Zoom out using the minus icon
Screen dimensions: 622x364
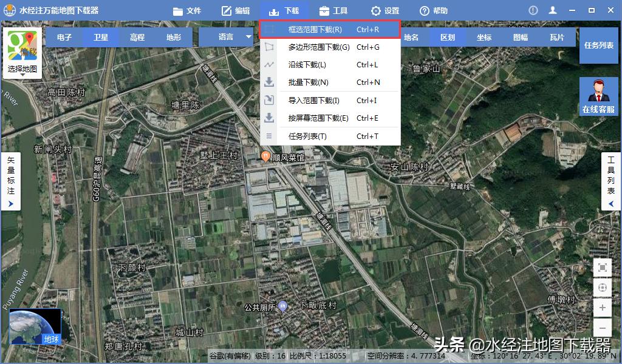tap(603, 327)
